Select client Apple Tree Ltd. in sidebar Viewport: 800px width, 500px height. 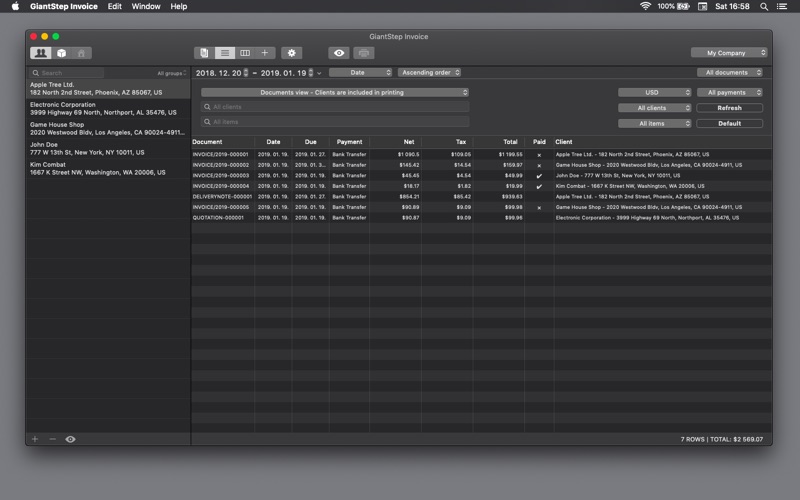point(108,89)
